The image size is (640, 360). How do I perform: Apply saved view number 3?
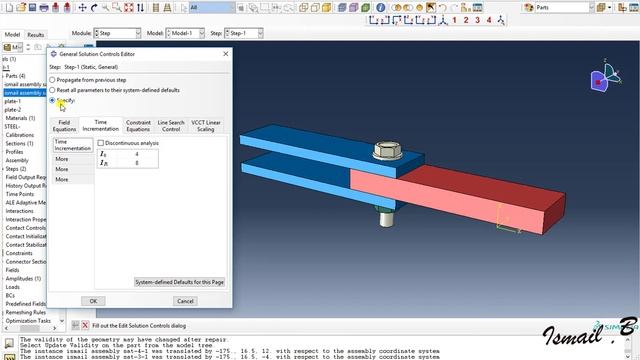pyautogui.click(x=477, y=20)
